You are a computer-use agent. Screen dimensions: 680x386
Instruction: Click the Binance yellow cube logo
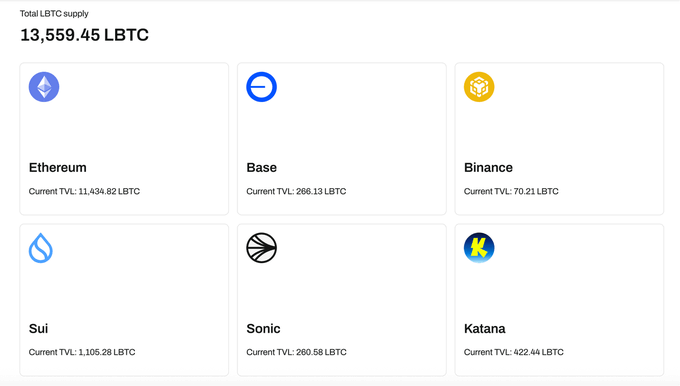(x=479, y=87)
